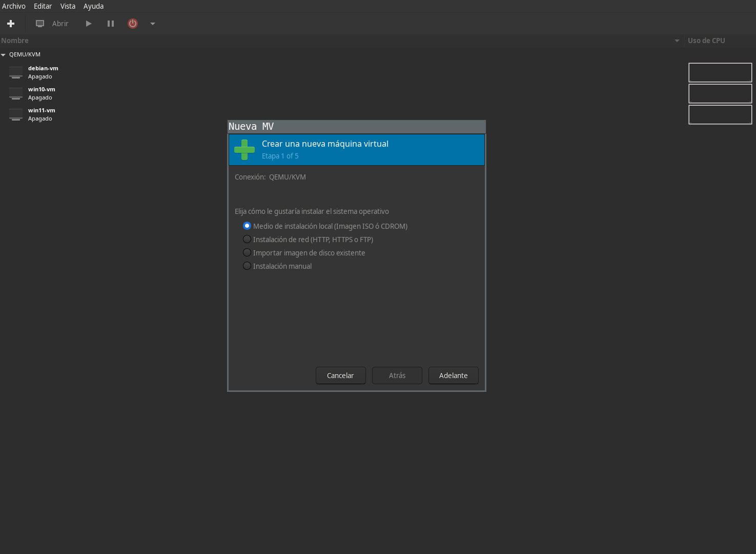Screen dimensions: 756x554
Task: Click the plus icon to create new VM
Action: [x=11, y=24]
